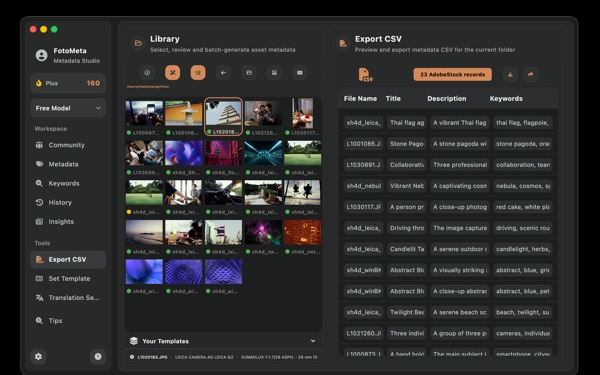The height and width of the screenshot is (375, 600).
Task: Select the orange network lights thumbnail
Action: click(303, 232)
